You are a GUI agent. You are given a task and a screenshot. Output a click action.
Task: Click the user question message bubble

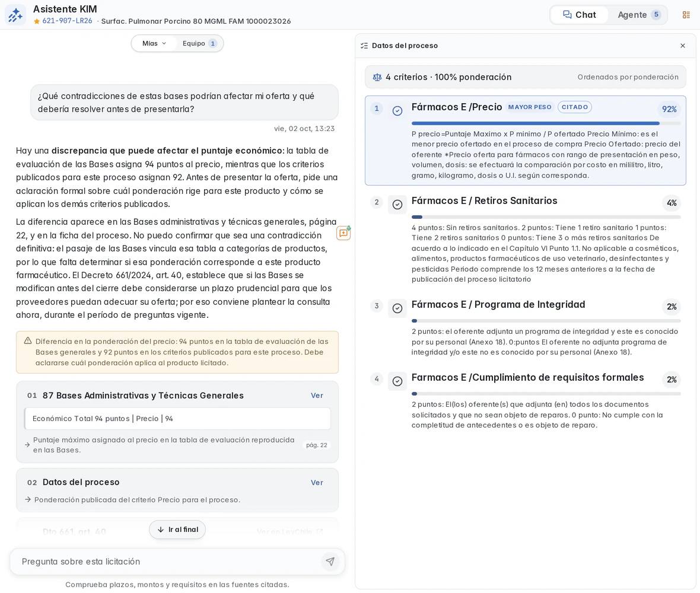(x=184, y=103)
